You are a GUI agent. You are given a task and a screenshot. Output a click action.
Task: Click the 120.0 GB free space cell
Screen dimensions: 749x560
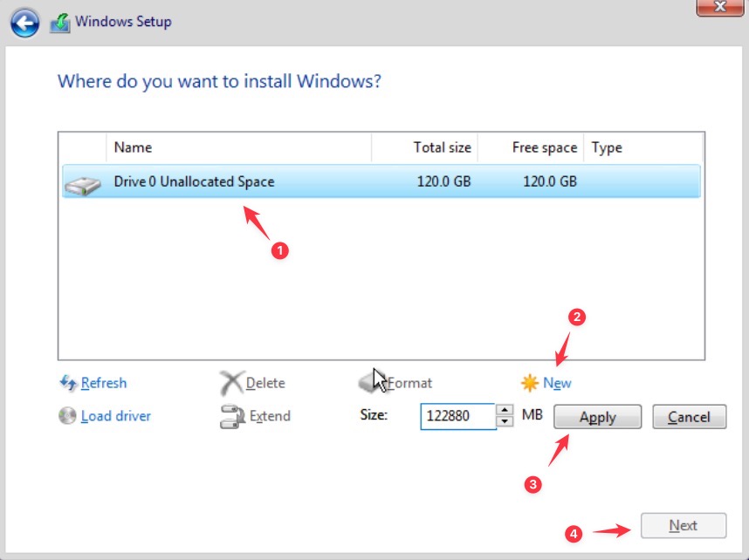(x=550, y=181)
